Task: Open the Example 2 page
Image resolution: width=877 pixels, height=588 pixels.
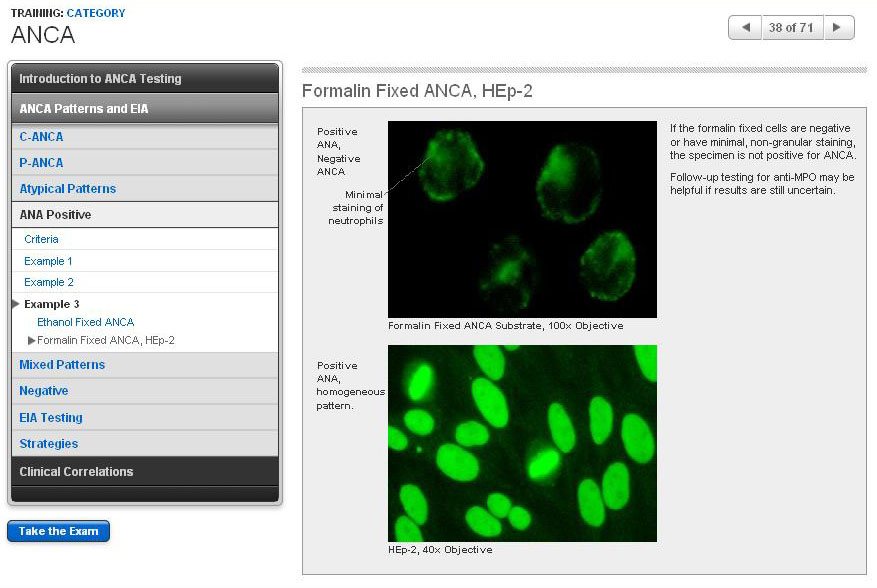Action: 48,283
